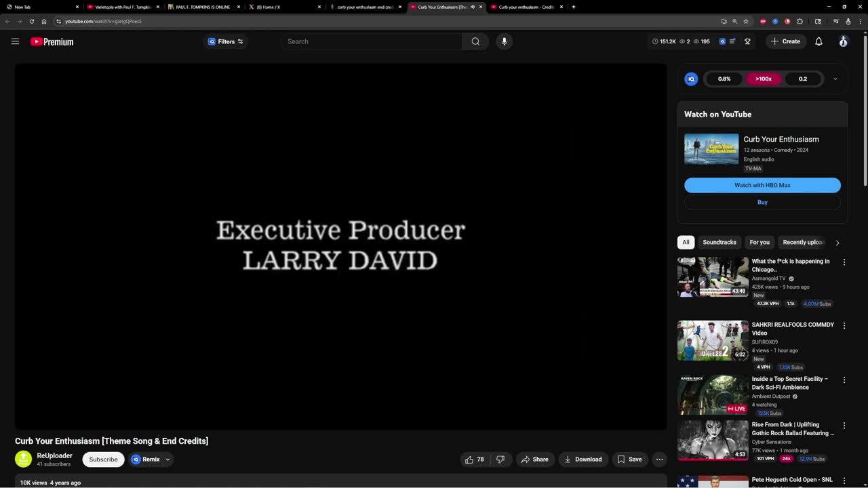
Task: Click the YouTube search input field
Action: pos(372,41)
